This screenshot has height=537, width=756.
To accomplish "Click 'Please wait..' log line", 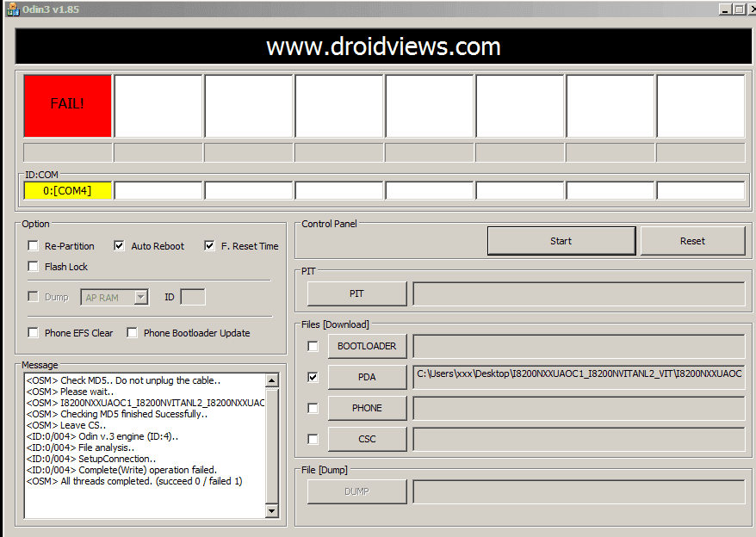I will point(71,392).
